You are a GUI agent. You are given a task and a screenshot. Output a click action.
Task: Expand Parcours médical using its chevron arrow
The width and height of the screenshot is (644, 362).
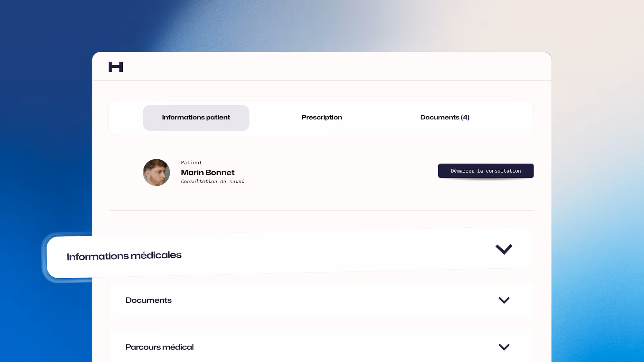point(504,347)
